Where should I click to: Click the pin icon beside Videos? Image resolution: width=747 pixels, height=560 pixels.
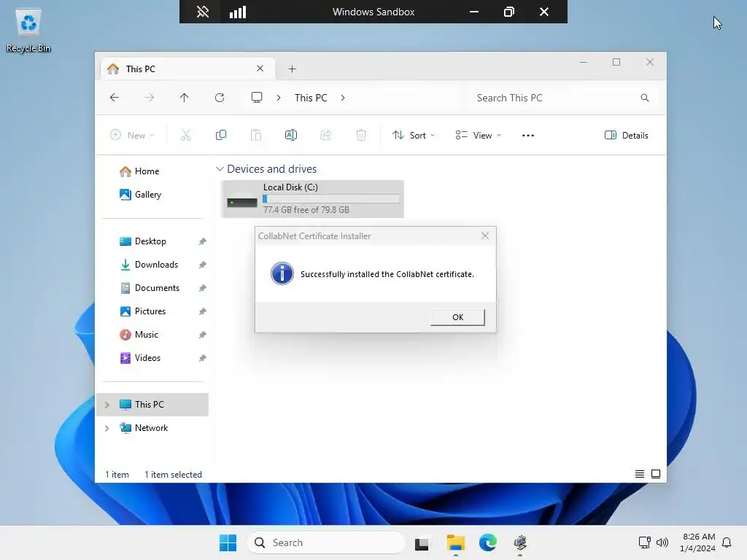click(203, 358)
